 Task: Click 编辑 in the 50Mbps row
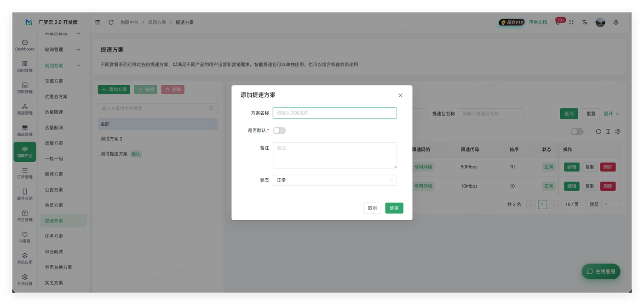click(x=572, y=167)
